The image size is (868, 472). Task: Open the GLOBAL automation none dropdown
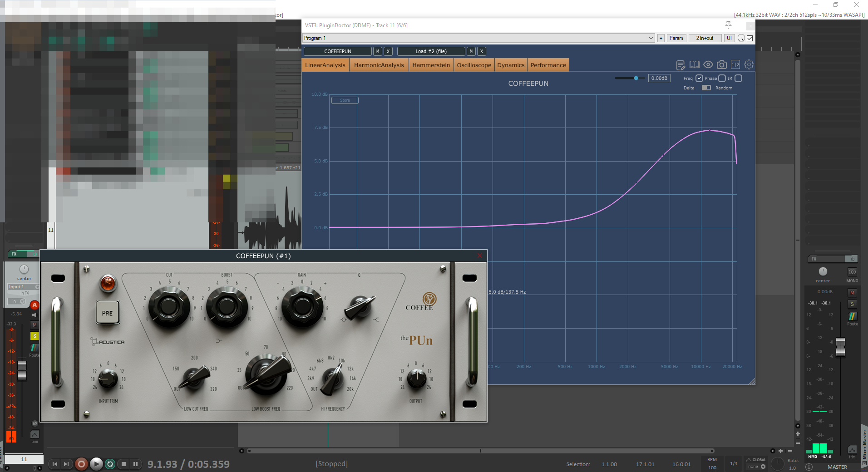(757, 467)
